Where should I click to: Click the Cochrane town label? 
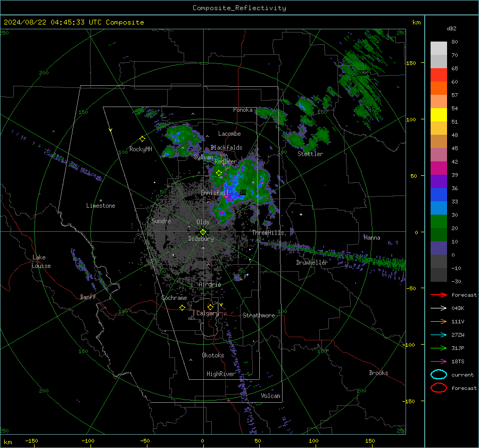tap(174, 298)
